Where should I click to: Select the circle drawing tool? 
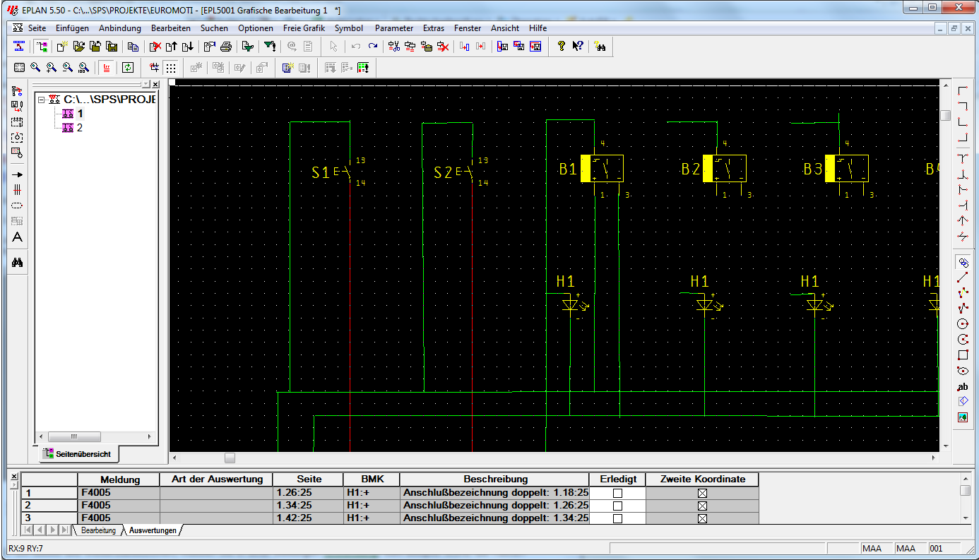tap(962, 324)
